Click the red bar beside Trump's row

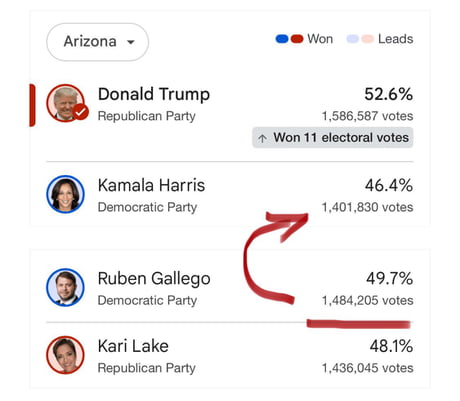(x=32, y=105)
